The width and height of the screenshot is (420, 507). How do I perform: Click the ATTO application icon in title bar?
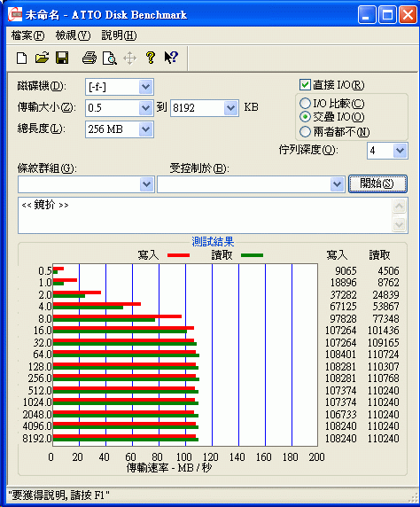[15, 14]
